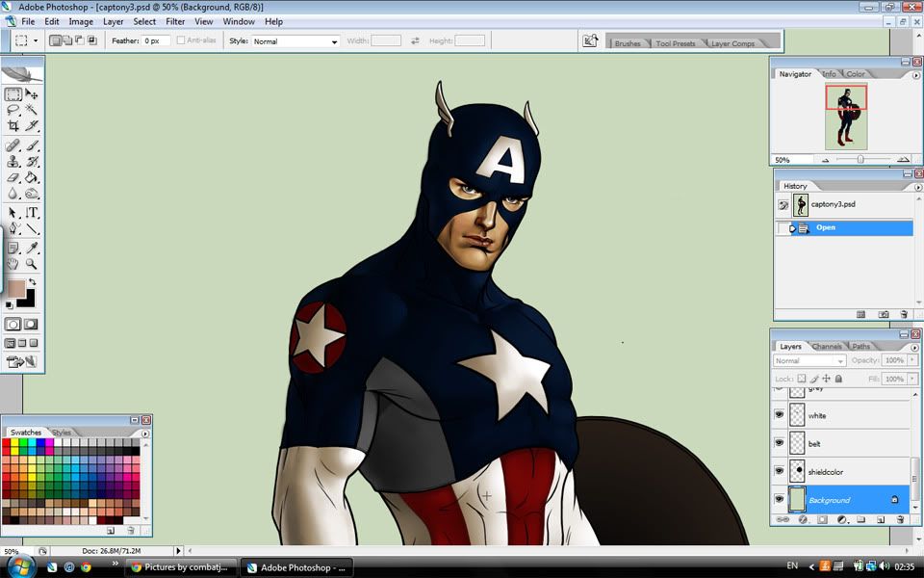This screenshot has width=924, height=578.
Task: Select the Blur tool
Action: 13,193
